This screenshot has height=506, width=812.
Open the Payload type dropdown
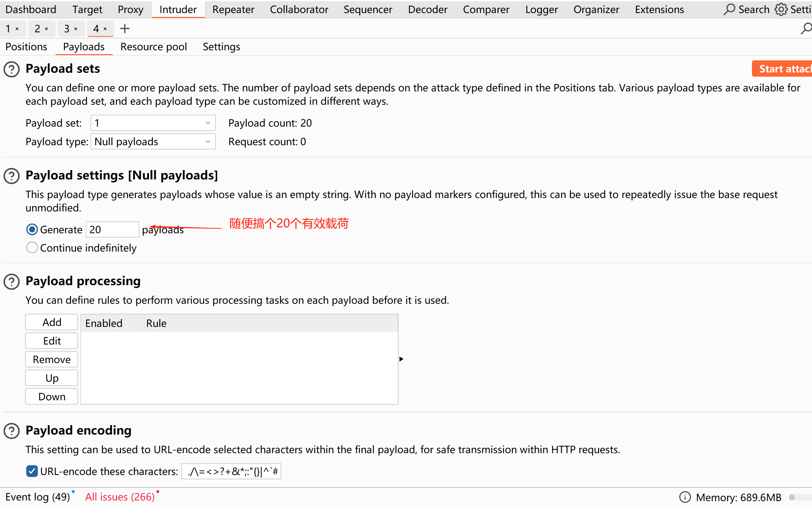tap(153, 142)
